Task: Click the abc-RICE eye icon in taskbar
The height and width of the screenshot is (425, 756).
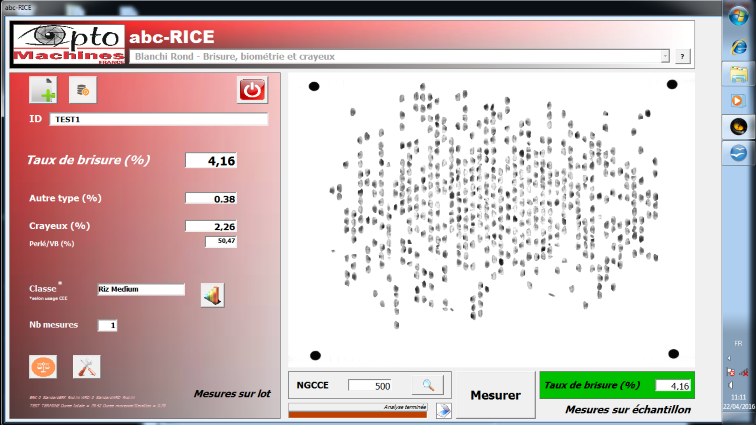Action: (738, 127)
